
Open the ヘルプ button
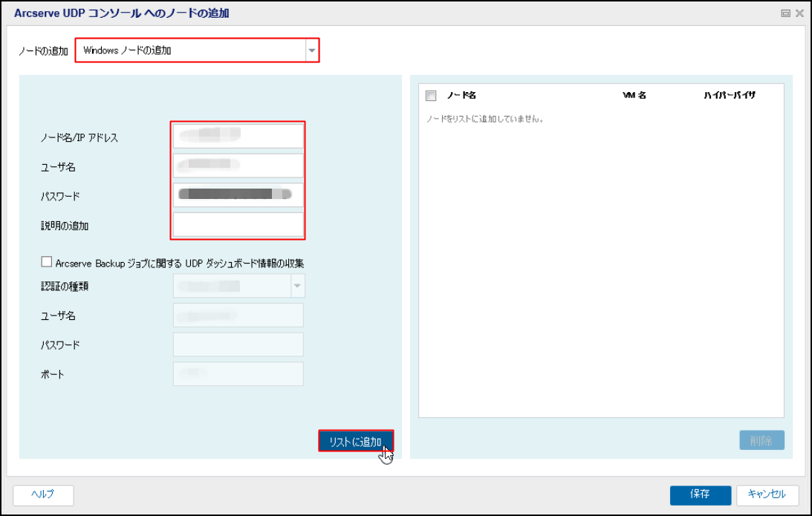(43, 494)
